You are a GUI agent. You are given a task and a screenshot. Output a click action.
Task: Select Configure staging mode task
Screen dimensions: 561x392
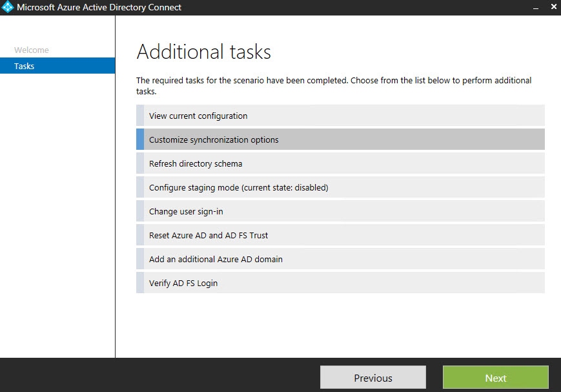[238, 187]
